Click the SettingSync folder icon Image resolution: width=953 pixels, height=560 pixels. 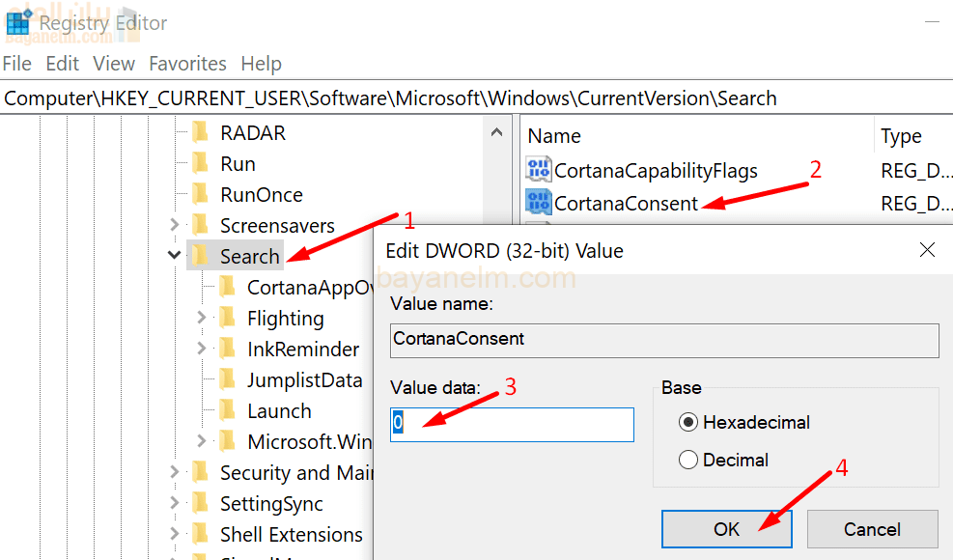(200, 503)
